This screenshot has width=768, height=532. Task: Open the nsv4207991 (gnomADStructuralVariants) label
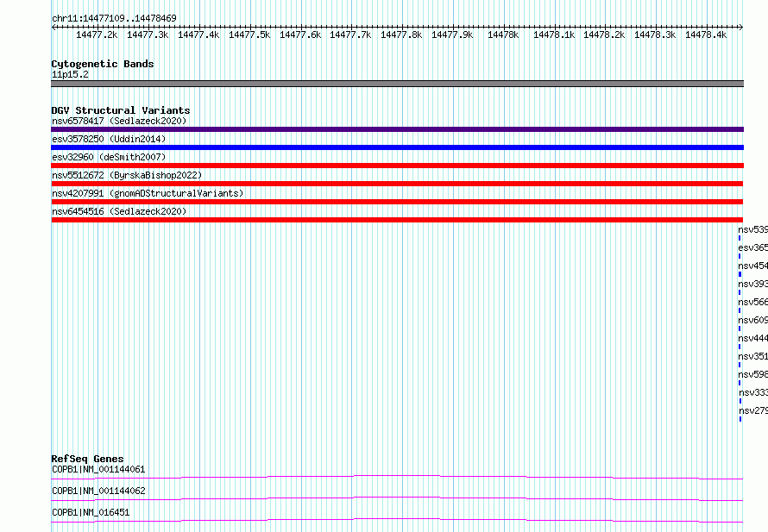tap(148, 193)
